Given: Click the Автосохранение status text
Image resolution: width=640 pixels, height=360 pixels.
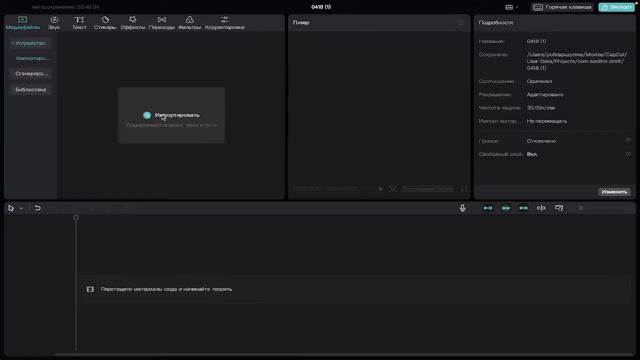Looking at the screenshot, I should point(65,7).
